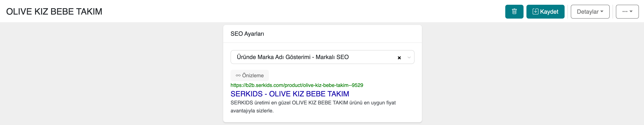Click the SERKIDS - OLIVE KIZ BEBE TAKIM title
Viewport: 644px width, 125px height.
coord(290,94)
